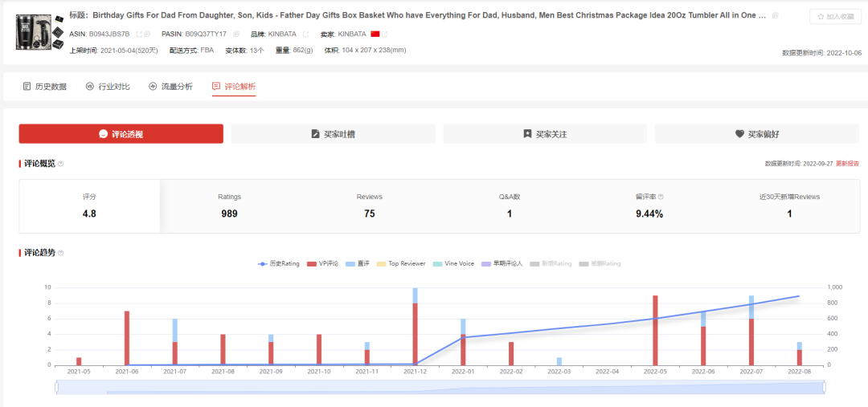This screenshot has width=868, height=407.
Task: Click the 2021-06 bar in the chart
Action: click(127, 338)
